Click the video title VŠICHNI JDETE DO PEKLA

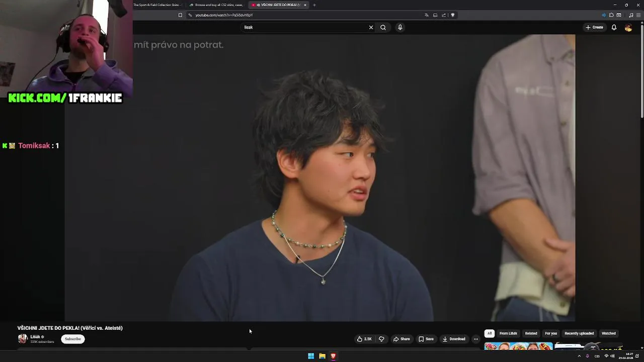70,328
